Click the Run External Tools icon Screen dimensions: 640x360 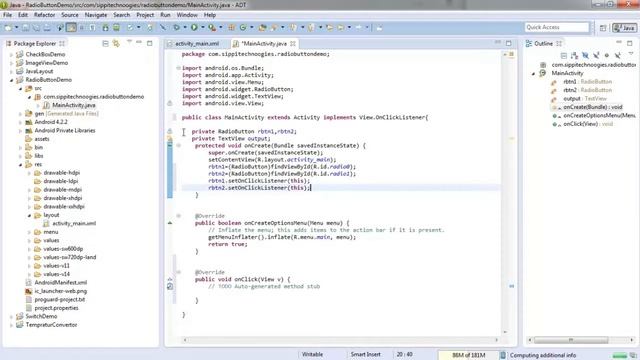coord(212,28)
